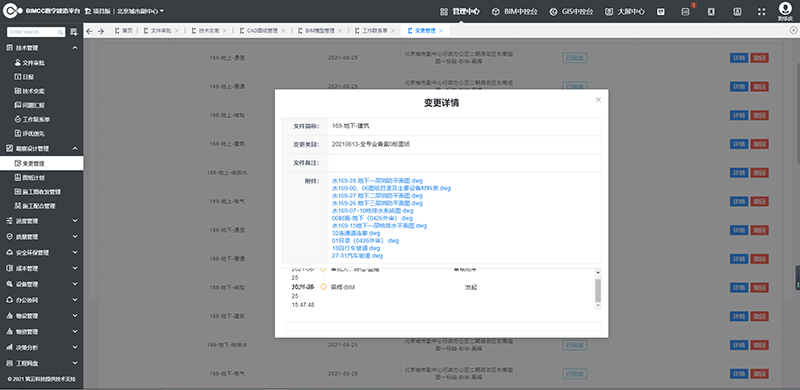800x390 pixels.
Task: Click the forward arrow in the tab bar
Action: click(x=101, y=31)
